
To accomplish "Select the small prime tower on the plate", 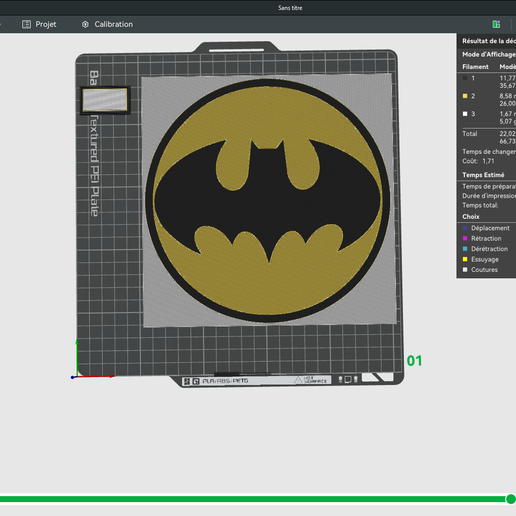I will coord(105,100).
